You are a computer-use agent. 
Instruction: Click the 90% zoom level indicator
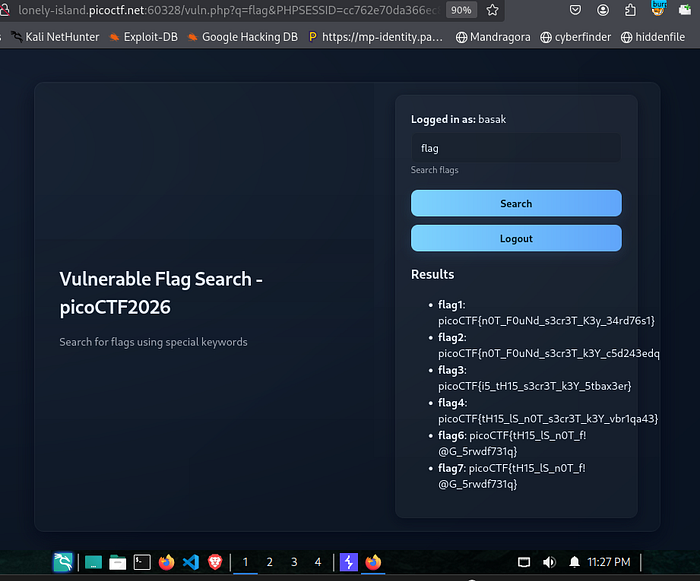(x=461, y=10)
